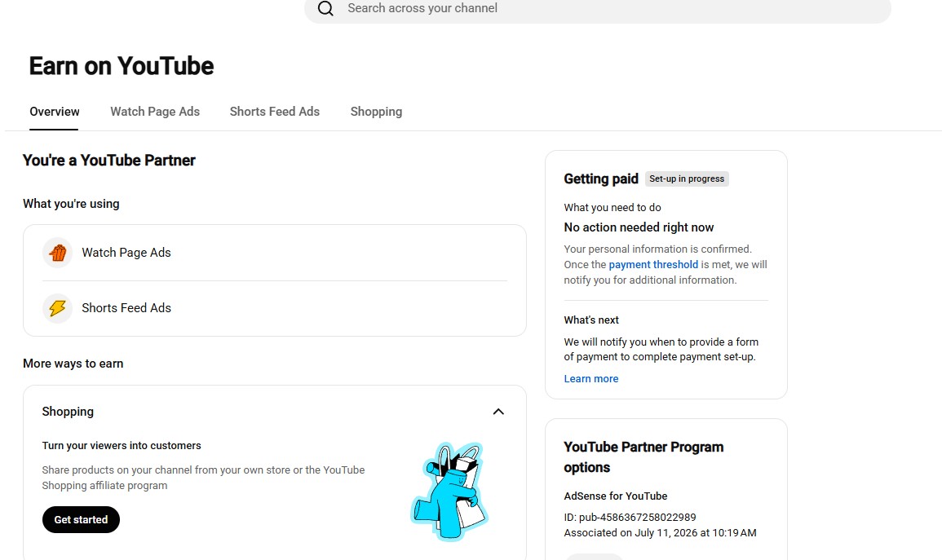The height and width of the screenshot is (560, 942).
Task: Switch to the Watch Page Ads tab
Action: point(155,112)
